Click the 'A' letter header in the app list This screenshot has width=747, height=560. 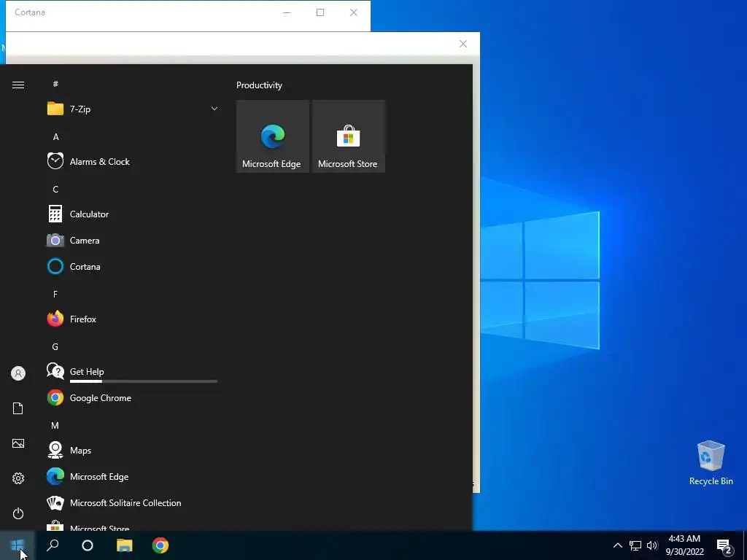tap(55, 136)
